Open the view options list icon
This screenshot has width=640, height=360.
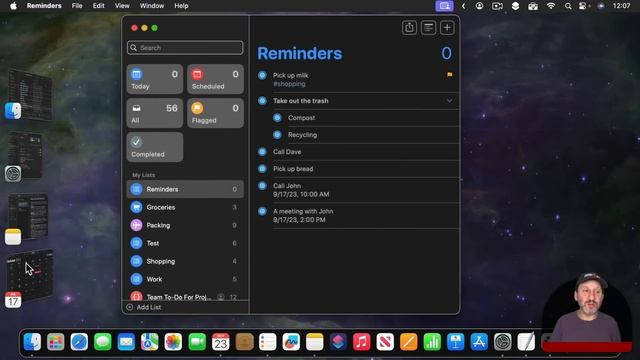pos(428,28)
